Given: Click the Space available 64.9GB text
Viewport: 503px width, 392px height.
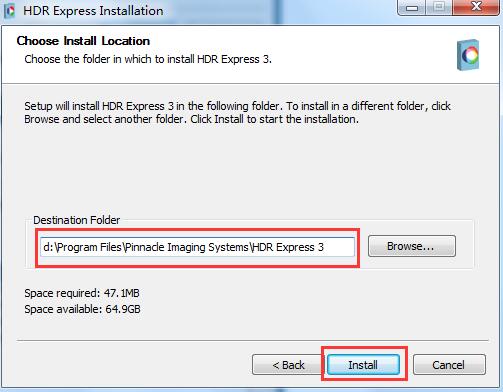Looking at the screenshot, I should click(82, 309).
